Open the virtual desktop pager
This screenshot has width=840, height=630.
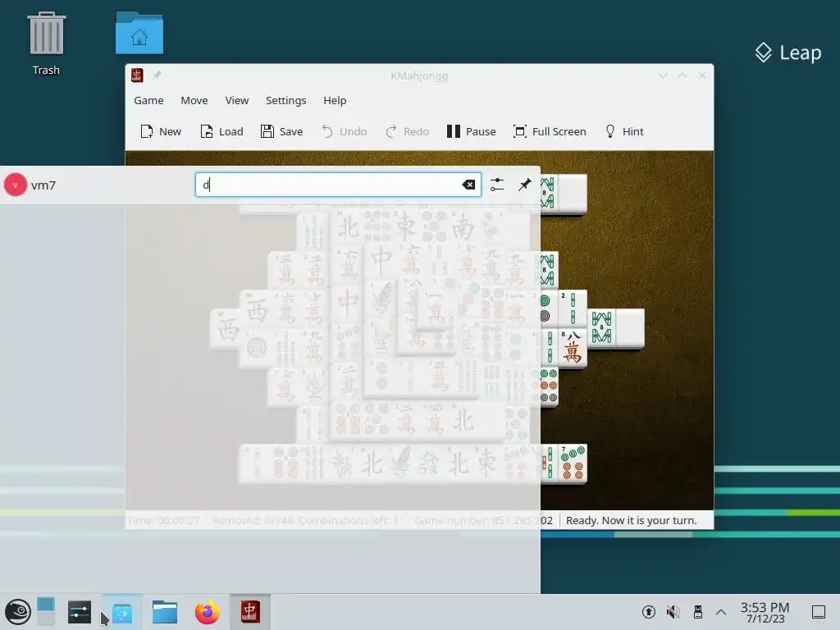(x=46, y=612)
